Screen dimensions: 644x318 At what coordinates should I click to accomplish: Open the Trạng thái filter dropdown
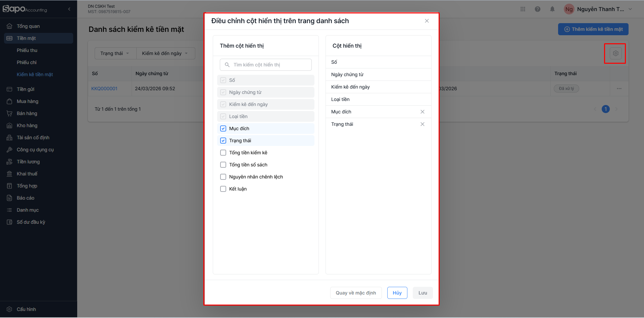pos(115,53)
